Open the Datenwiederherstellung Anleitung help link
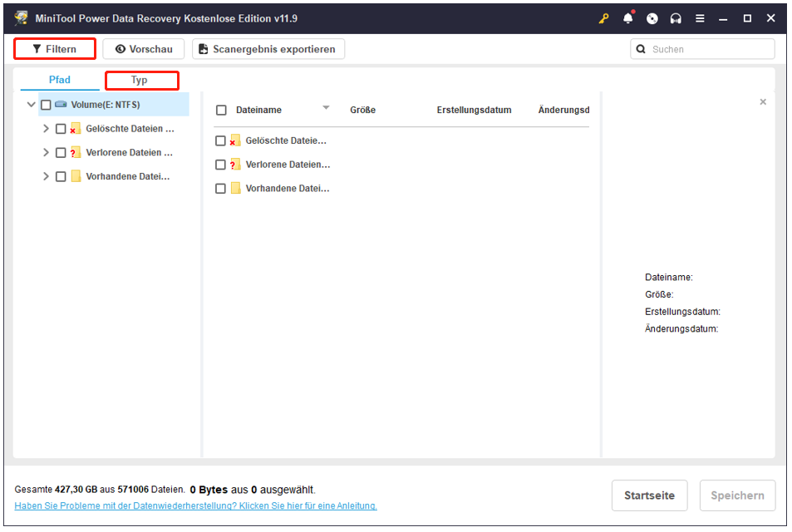Image resolution: width=792 pixels, height=532 pixels. tap(195, 505)
